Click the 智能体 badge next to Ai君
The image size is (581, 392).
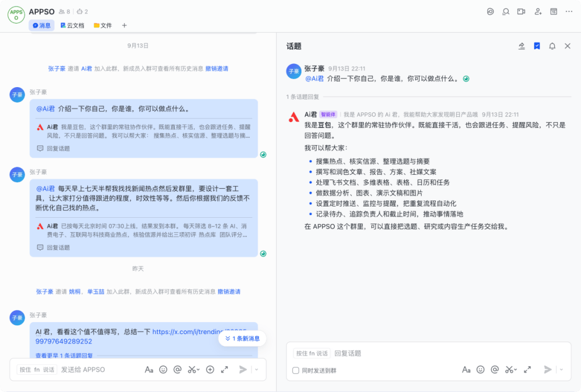[x=328, y=115]
